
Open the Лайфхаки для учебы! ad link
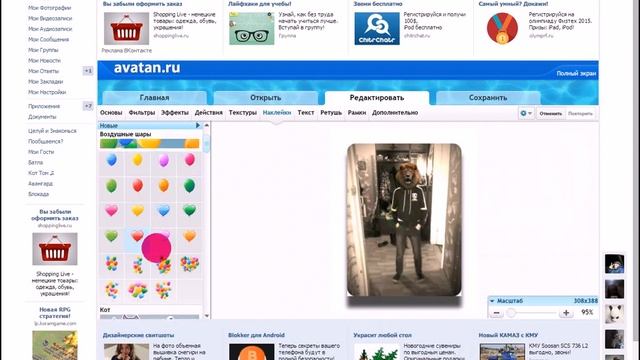(260, 4)
